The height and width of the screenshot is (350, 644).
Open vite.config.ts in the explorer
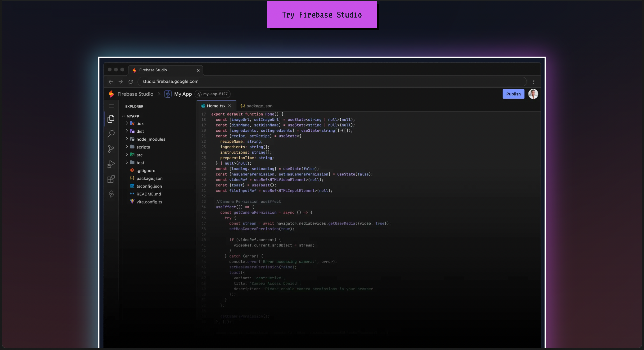(x=149, y=202)
